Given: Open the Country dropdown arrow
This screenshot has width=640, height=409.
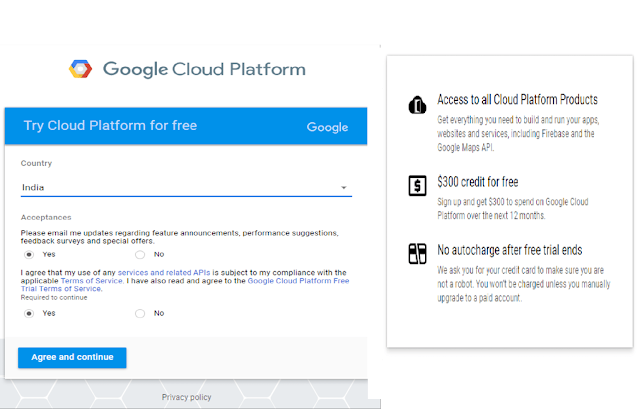Looking at the screenshot, I should click(343, 188).
